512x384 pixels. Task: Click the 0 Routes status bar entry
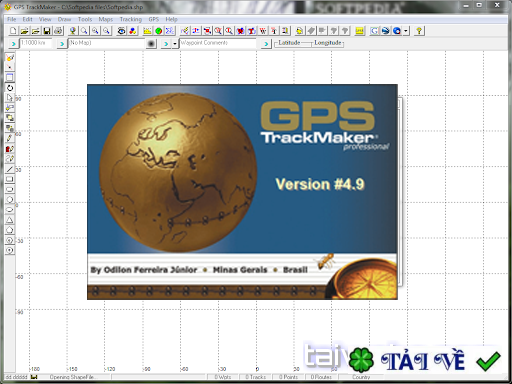click(321, 377)
